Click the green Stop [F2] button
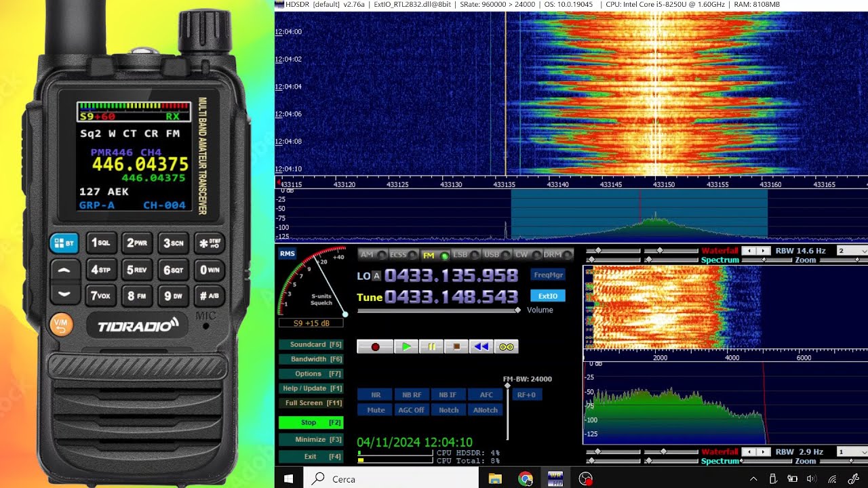Image resolution: width=868 pixels, height=488 pixels. pyautogui.click(x=311, y=422)
